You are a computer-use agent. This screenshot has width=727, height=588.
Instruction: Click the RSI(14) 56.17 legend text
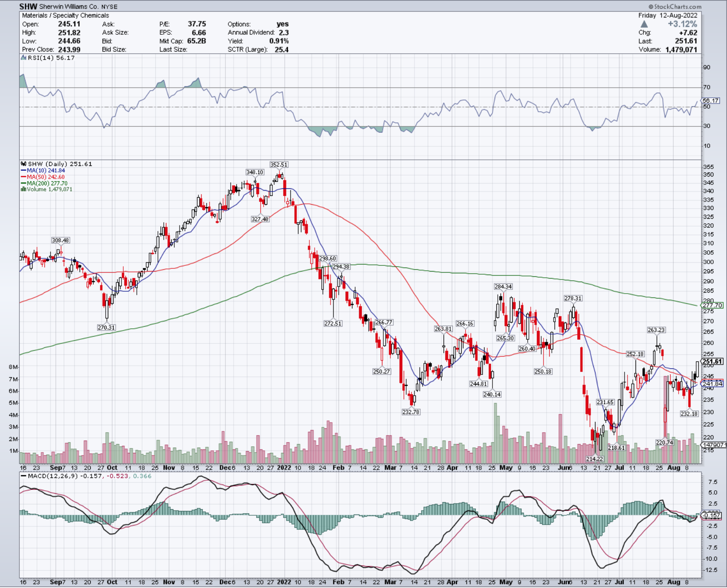(x=51, y=58)
